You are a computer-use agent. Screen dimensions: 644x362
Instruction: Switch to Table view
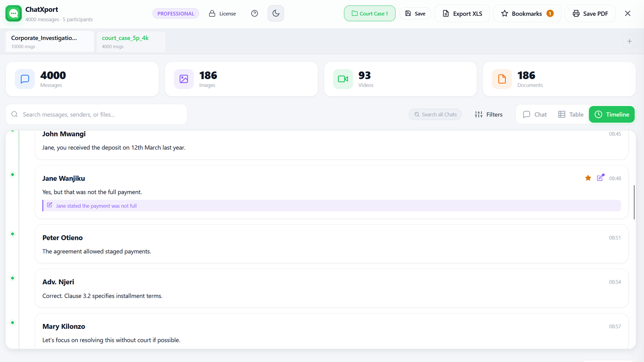tap(571, 114)
